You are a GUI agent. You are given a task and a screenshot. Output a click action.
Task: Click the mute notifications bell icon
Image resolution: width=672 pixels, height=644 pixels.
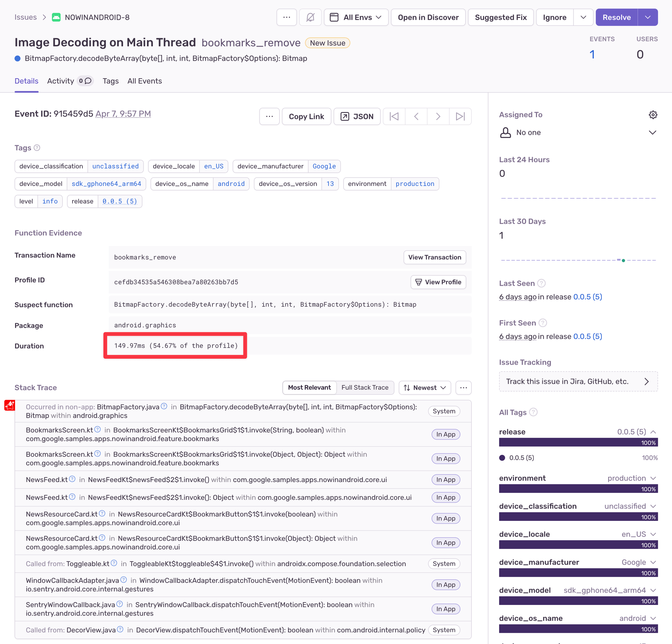[x=310, y=17]
